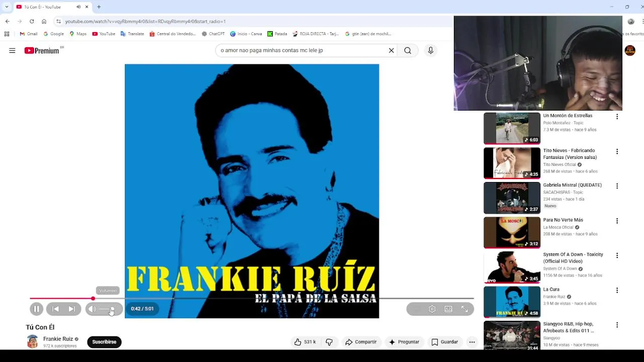The width and height of the screenshot is (644, 362).
Task: Open Central do Vendedor bookmark
Action: 173,34
